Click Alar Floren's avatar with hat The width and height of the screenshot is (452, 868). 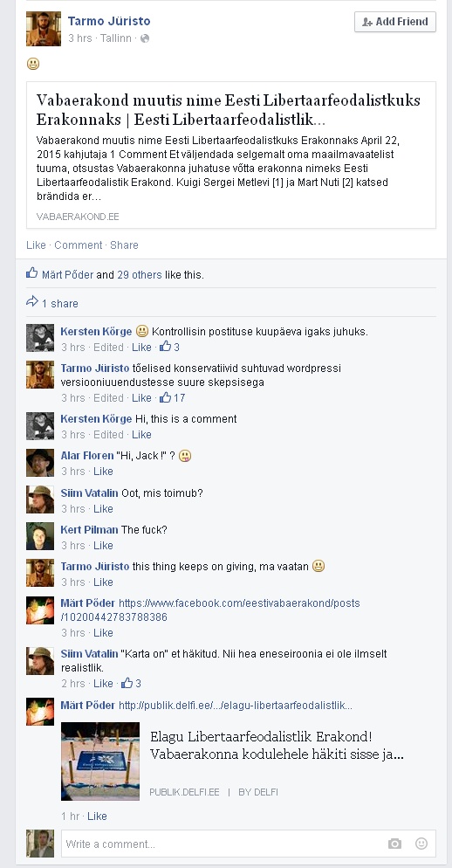click(40, 463)
